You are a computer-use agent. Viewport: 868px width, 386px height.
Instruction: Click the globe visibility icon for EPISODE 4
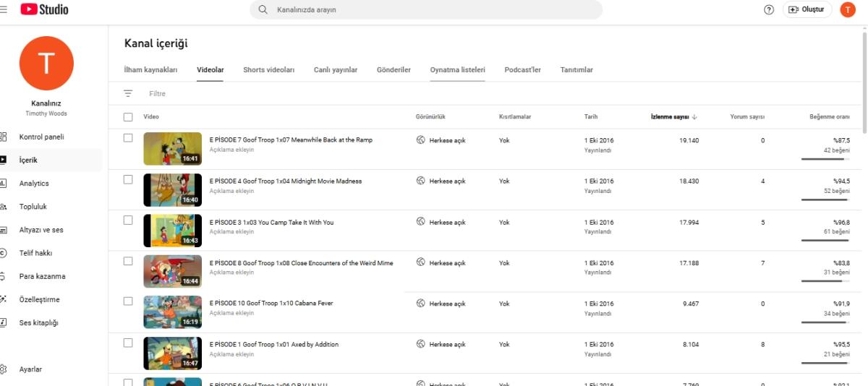420,181
